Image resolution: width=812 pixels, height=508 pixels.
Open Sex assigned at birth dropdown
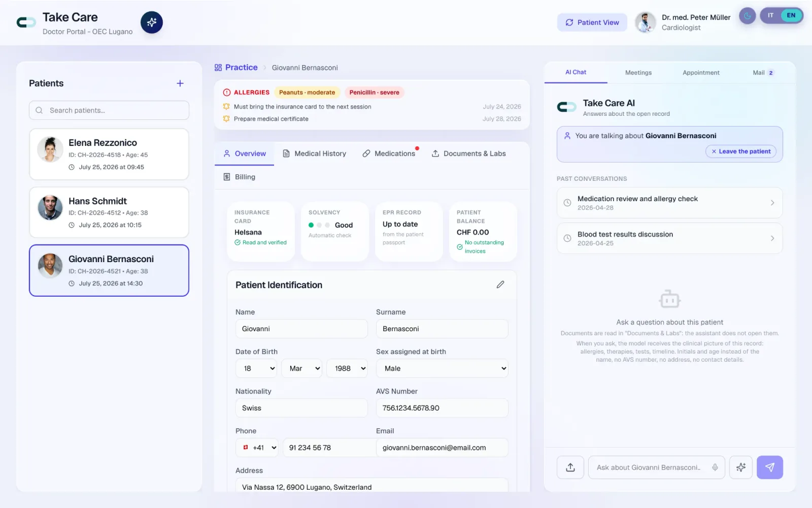[442, 368]
